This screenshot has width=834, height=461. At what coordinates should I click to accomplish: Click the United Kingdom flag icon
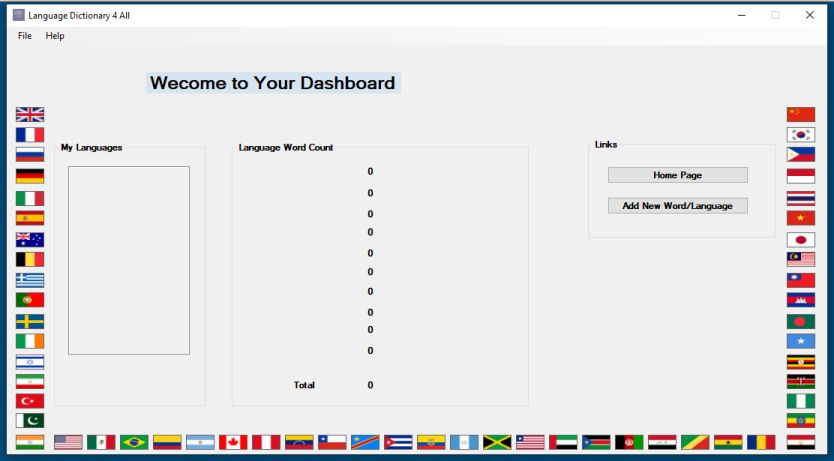point(29,114)
